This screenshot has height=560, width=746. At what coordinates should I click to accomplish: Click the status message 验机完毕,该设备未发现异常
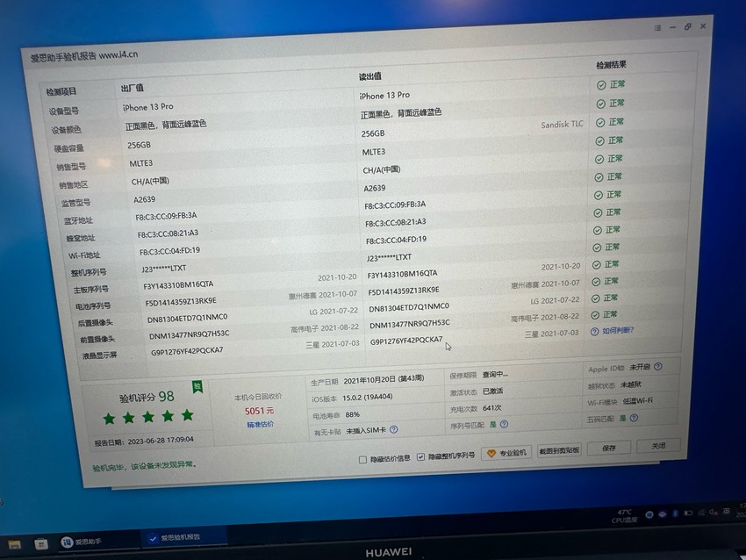tap(145, 466)
